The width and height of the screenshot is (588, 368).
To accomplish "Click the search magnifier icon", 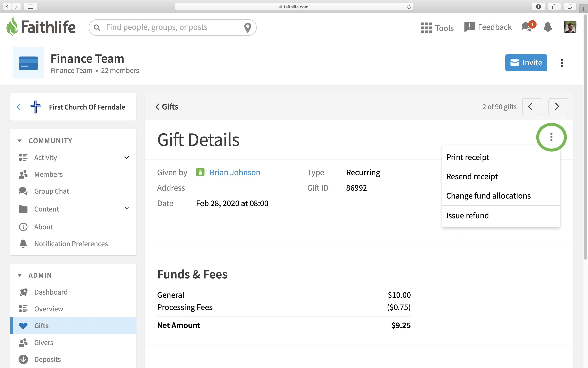I will point(97,28).
